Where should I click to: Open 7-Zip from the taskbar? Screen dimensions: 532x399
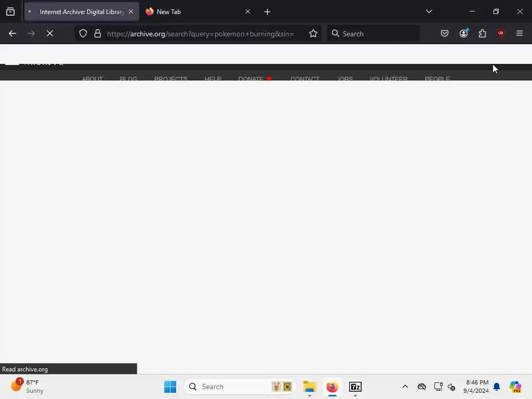pos(355,387)
